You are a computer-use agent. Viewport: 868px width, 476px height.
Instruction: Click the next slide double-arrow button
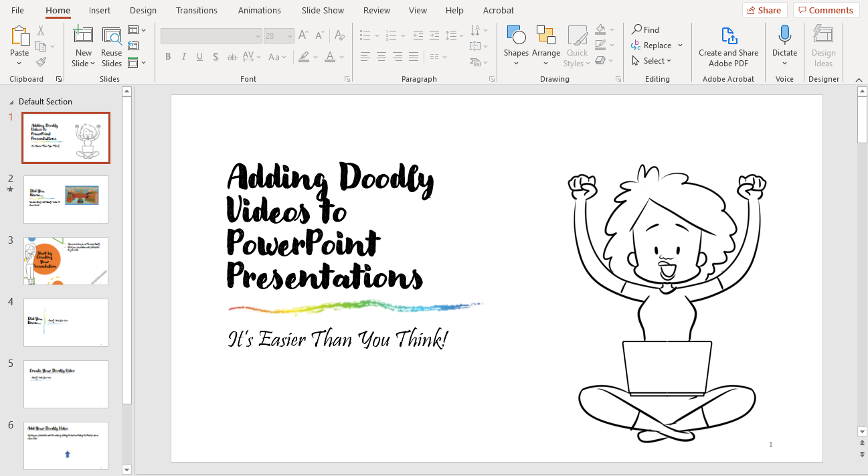coord(862,454)
